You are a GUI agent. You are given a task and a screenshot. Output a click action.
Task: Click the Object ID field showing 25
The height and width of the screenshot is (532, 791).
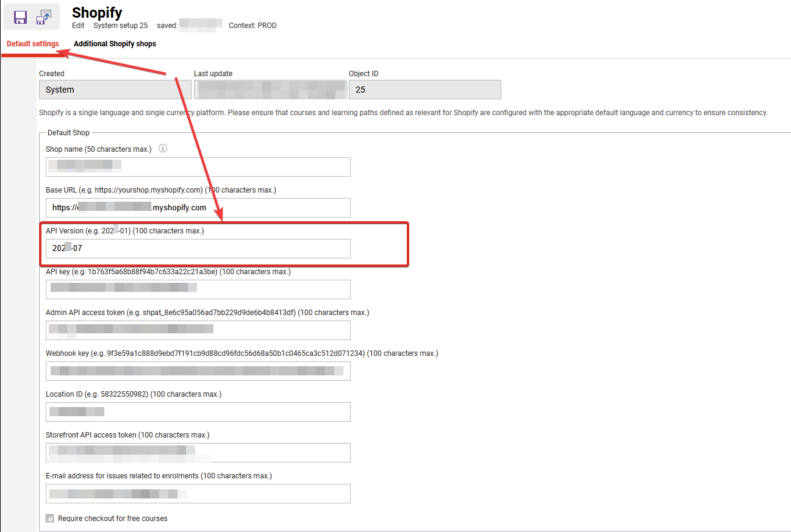pos(424,89)
